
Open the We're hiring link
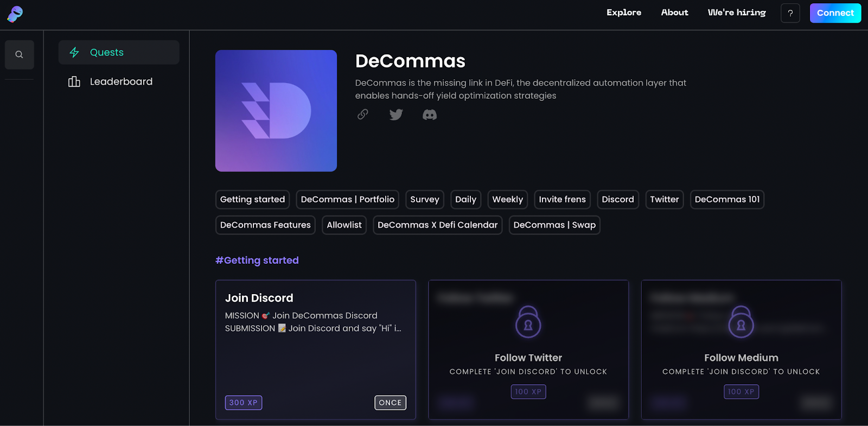click(737, 12)
